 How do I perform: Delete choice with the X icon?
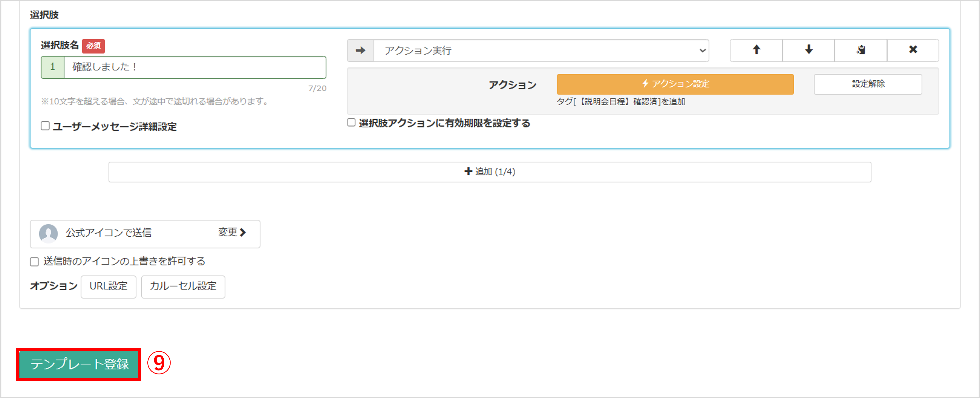[913, 50]
